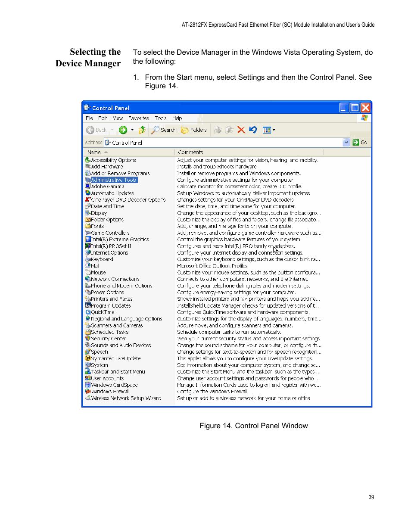Select the Scheduled Tasks item
Viewport: 411px width, 532px height.
coord(106,332)
